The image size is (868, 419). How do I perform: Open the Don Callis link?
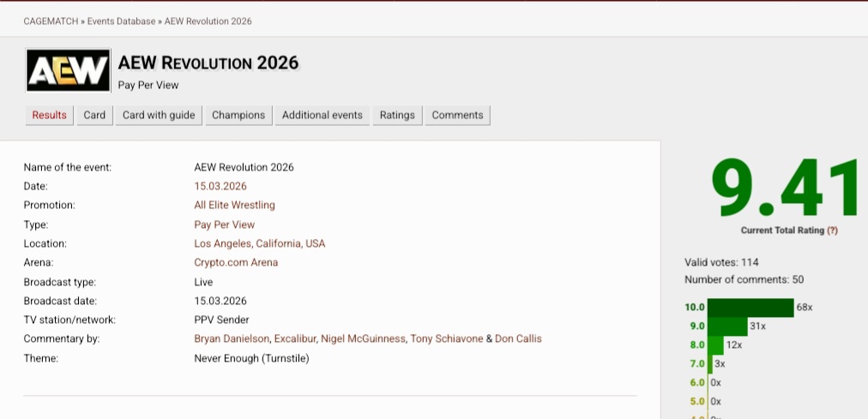[518, 338]
